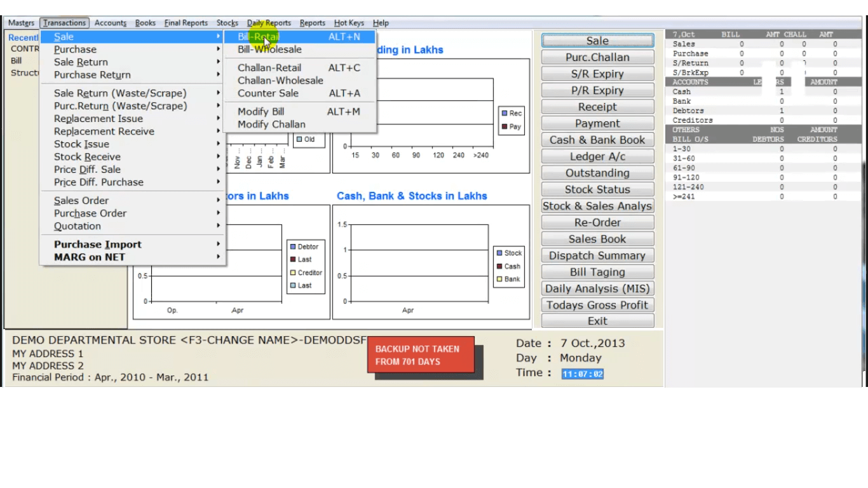Open the Final Reports menu

186,23
